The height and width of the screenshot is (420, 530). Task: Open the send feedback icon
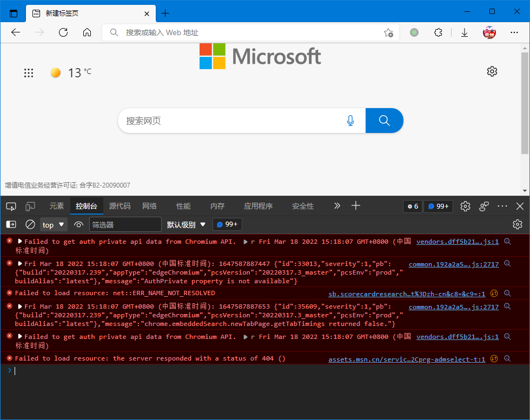tap(484, 206)
